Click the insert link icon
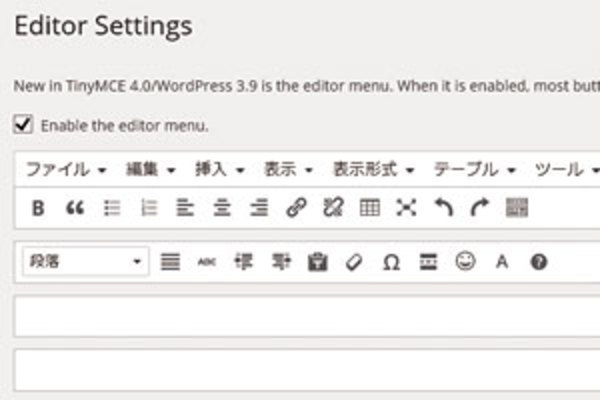The height and width of the screenshot is (400, 600). coord(296,208)
